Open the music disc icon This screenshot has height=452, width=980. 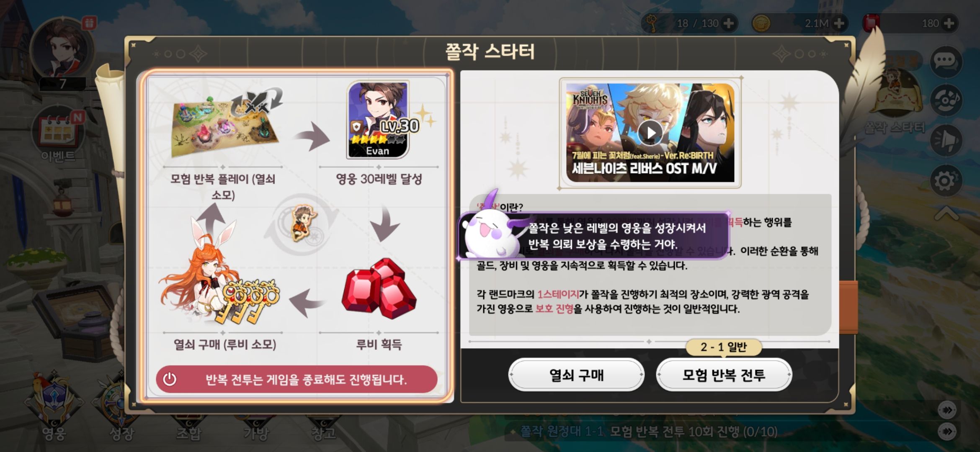(x=946, y=100)
